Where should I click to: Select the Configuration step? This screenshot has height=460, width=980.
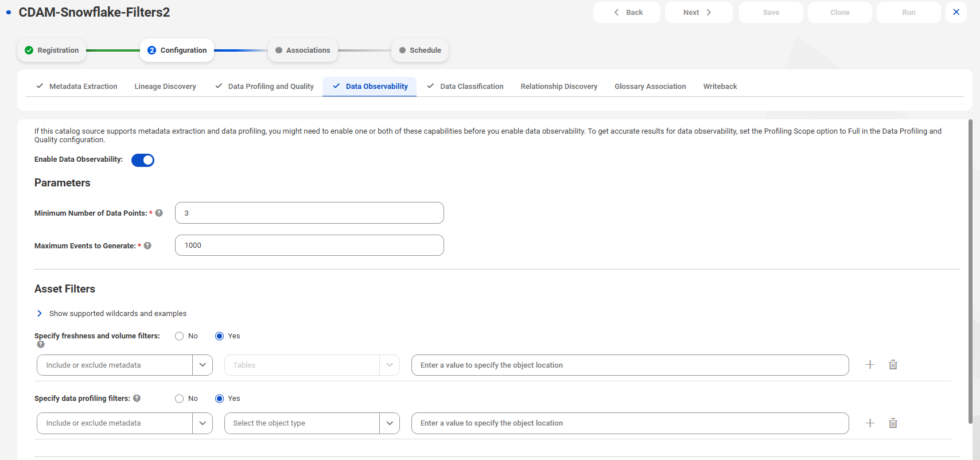click(x=177, y=50)
